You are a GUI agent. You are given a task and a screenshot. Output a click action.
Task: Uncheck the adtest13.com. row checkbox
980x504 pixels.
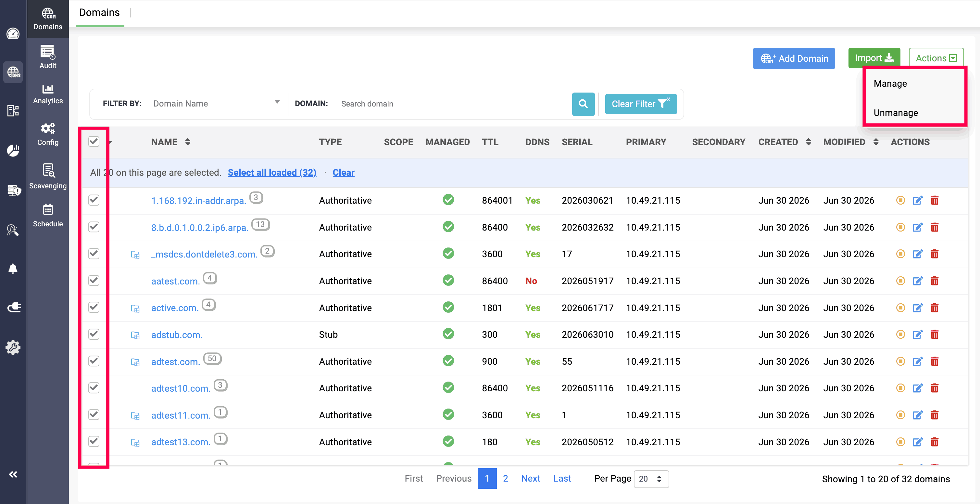94,442
